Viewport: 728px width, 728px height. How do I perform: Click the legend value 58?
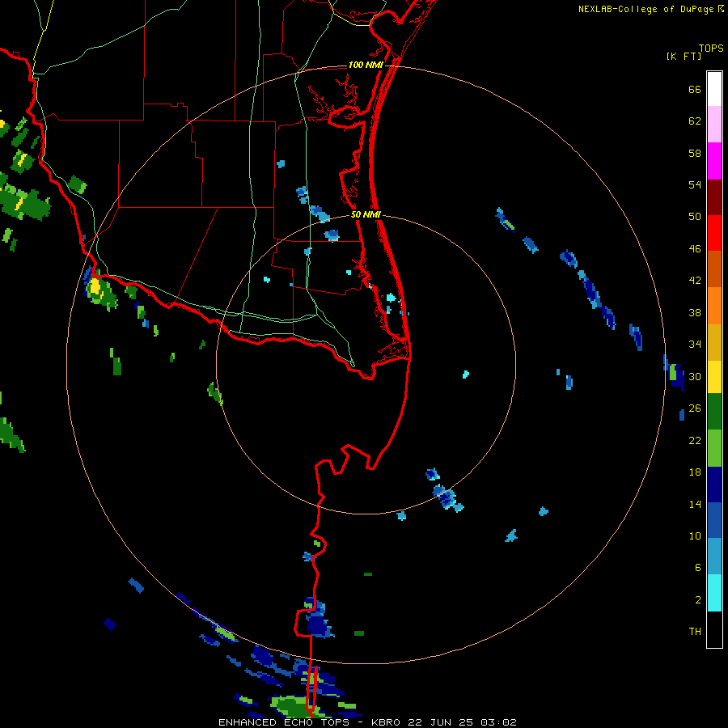coord(695,153)
